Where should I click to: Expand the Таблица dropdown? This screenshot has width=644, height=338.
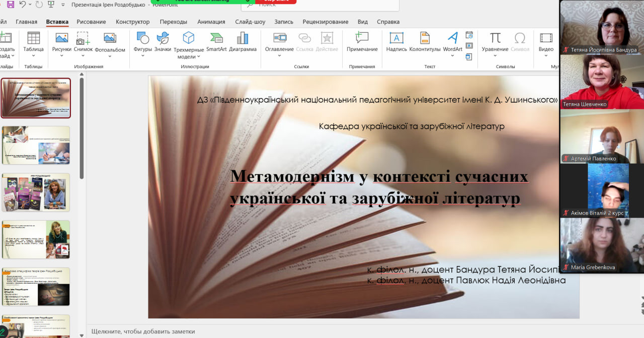[x=33, y=55]
